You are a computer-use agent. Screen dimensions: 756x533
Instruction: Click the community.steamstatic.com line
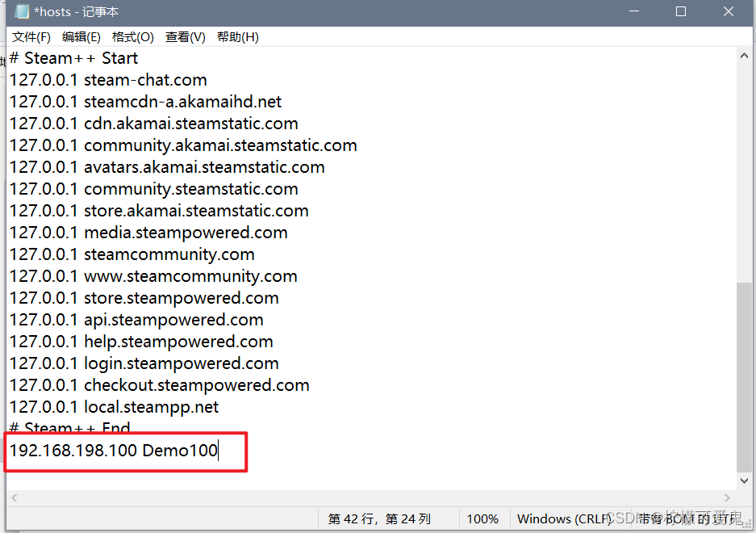(154, 189)
